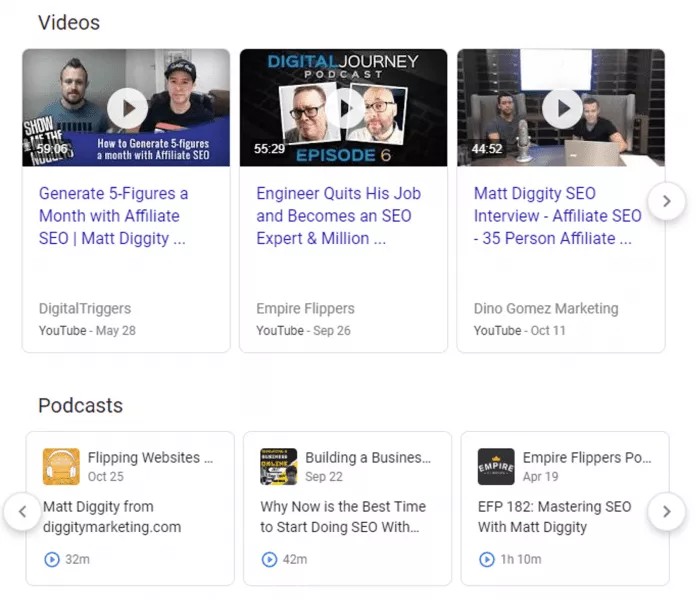Click the Oct 25 podcast date
700x600 pixels.
[x=106, y=477]
